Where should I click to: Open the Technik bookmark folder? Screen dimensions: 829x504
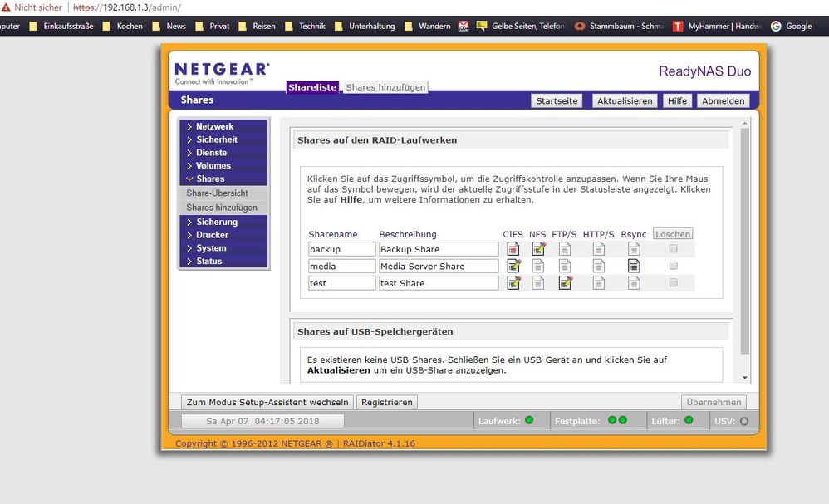(x=306, y=26)
